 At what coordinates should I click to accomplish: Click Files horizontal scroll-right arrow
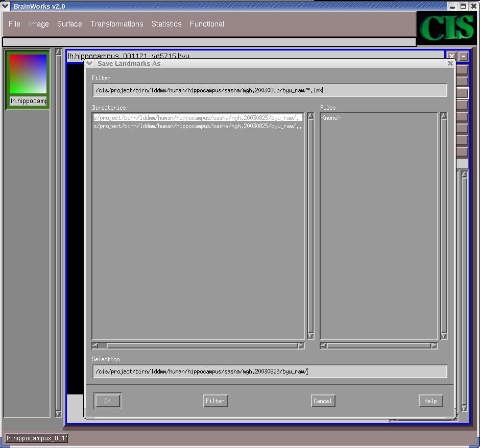click(x=434, y=345)
